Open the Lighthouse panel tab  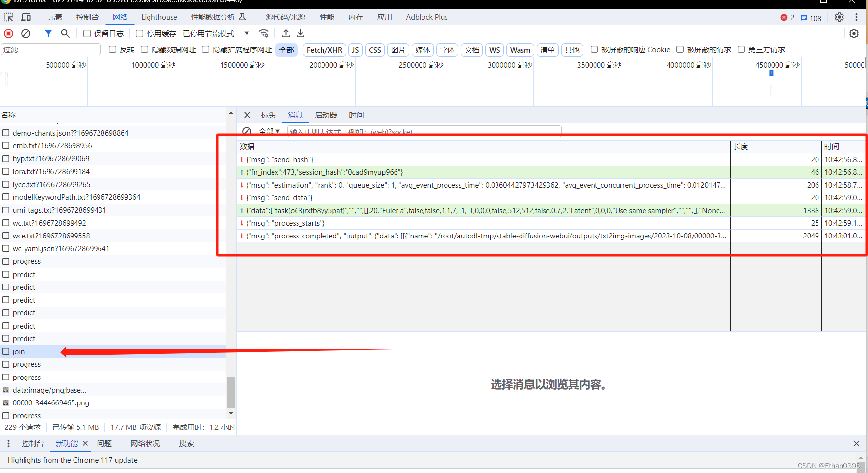159,17
